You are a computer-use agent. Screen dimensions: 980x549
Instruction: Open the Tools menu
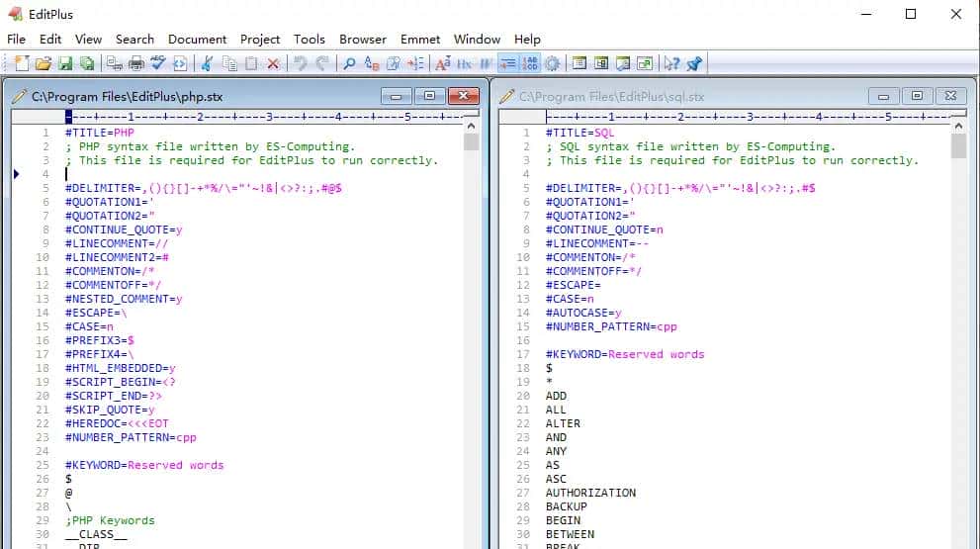click(309, 39)
